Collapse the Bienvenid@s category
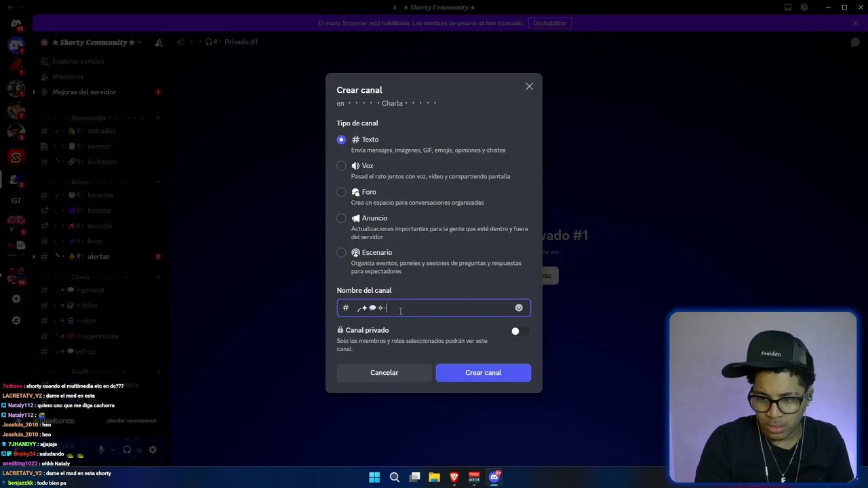Image resolution: width=868 pixels, height=488 pixels. click(x=89, y=118)
